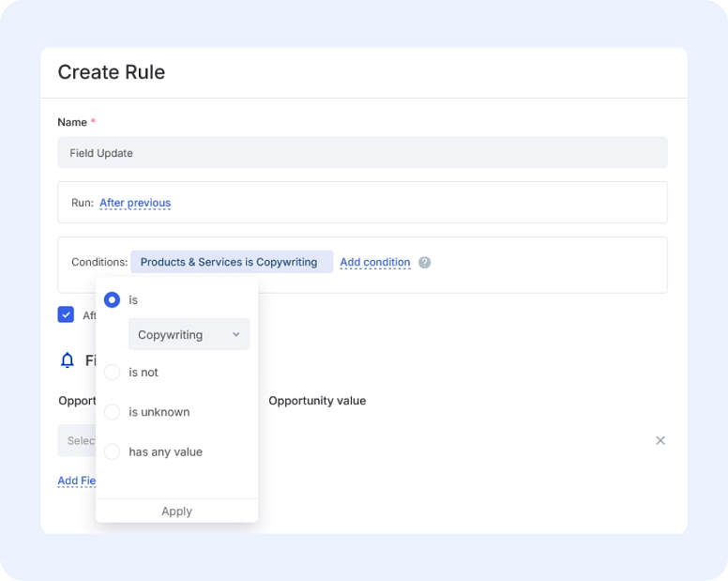Click the Add Field link
This screenshot has width=728, height=581.
(76, 481)
